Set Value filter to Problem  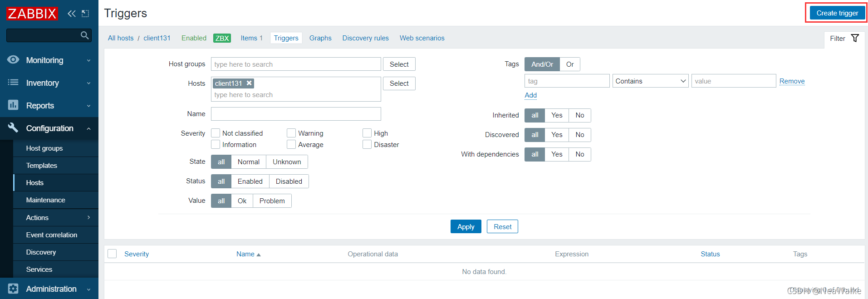tap(272, 201)
